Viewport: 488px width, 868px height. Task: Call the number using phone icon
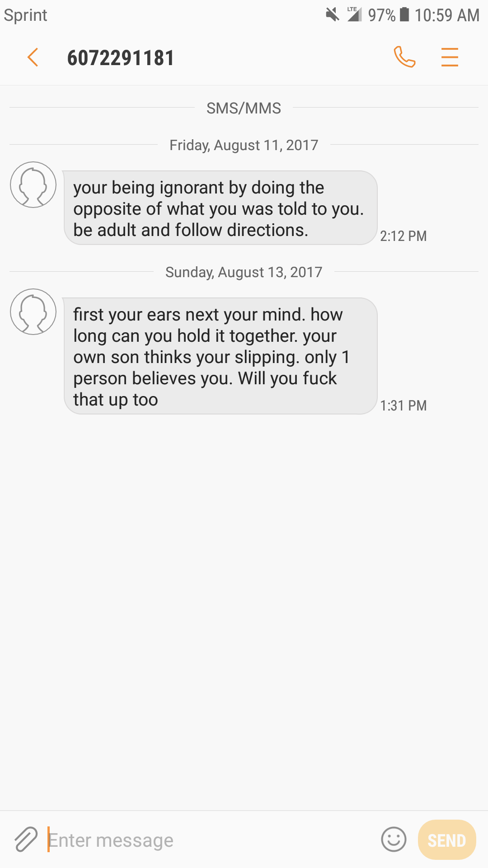pyautogui.click(x=404, y=57)
